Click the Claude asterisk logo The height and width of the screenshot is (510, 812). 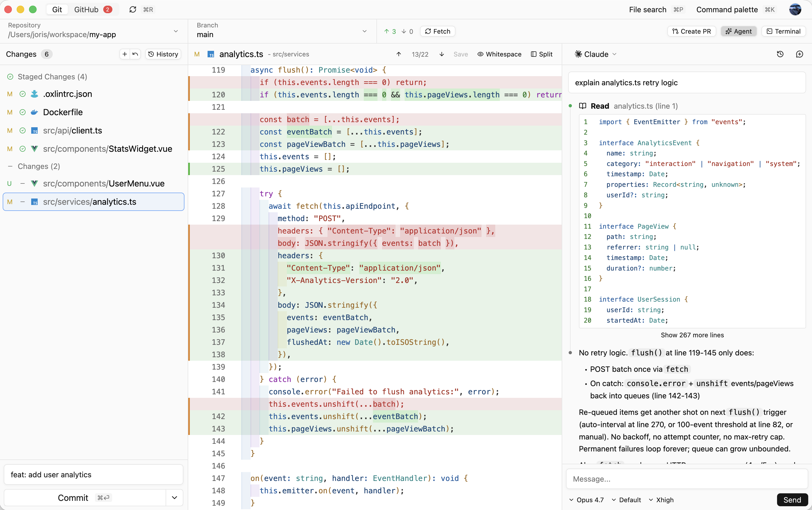point(578,54)
